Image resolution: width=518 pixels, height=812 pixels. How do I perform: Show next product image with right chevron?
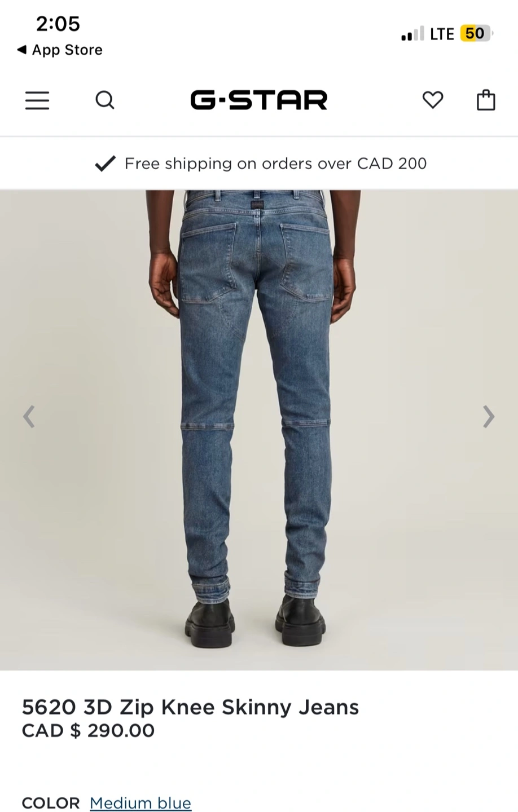(x=489, y=417)
